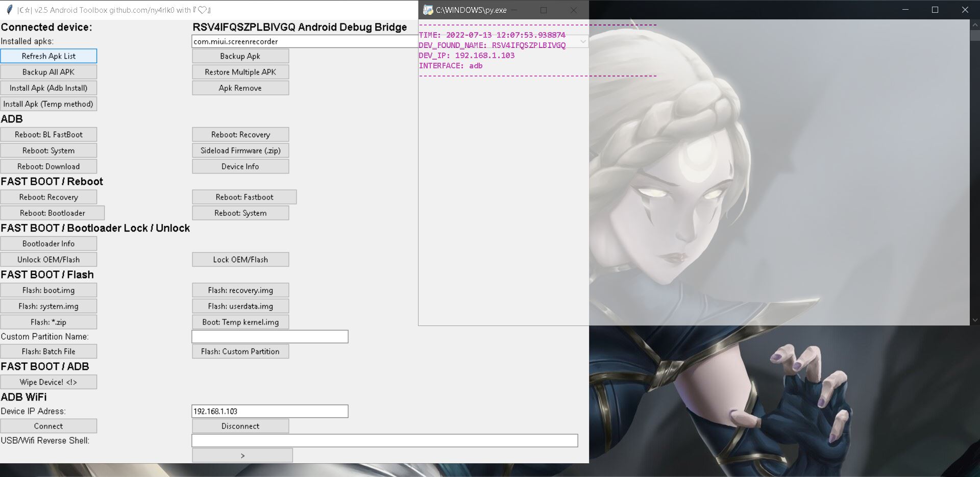Image resolution: width=980 pixels, height=477 pixels.
Task: Click Boot: Temp kernel.img button
Action: coord(240,322)
